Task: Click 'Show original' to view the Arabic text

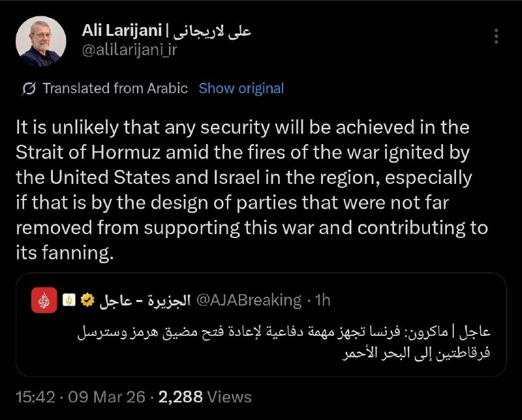Action: 241,89
